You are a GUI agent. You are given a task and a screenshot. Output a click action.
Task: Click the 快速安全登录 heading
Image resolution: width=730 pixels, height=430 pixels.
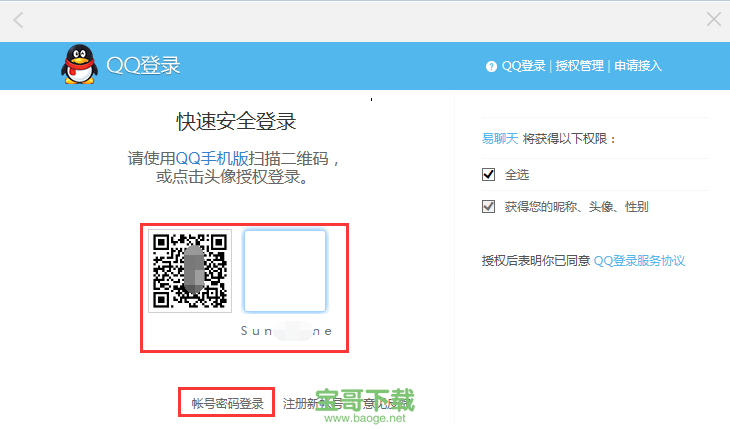236,122
